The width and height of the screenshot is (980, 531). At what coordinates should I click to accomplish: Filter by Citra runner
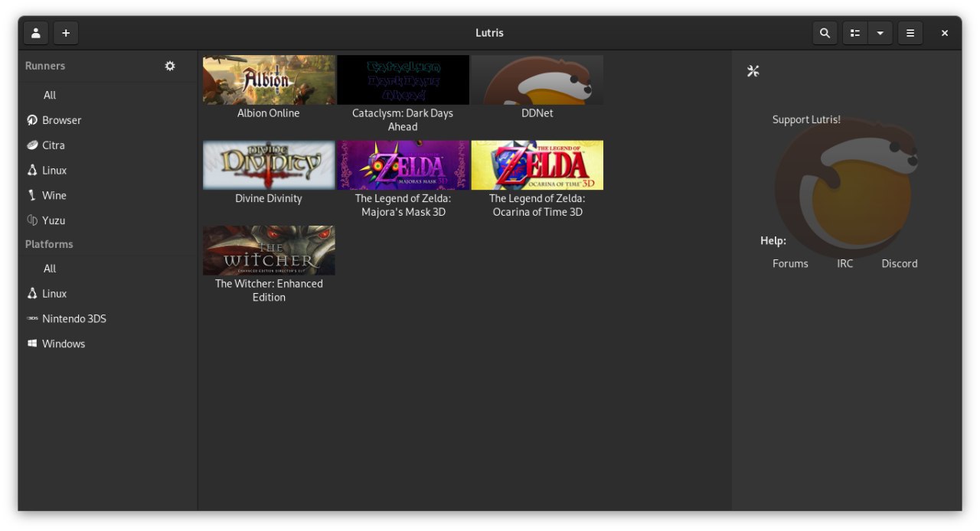(108, 145)
